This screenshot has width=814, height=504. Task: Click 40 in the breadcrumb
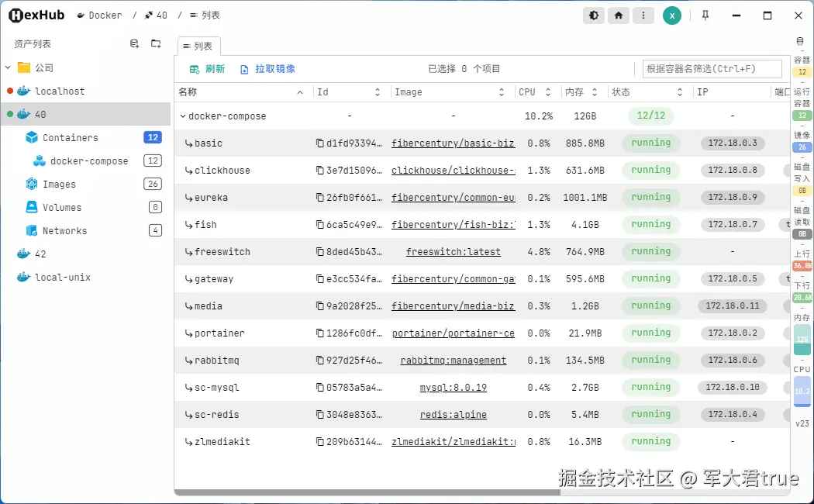click(157, 16)
